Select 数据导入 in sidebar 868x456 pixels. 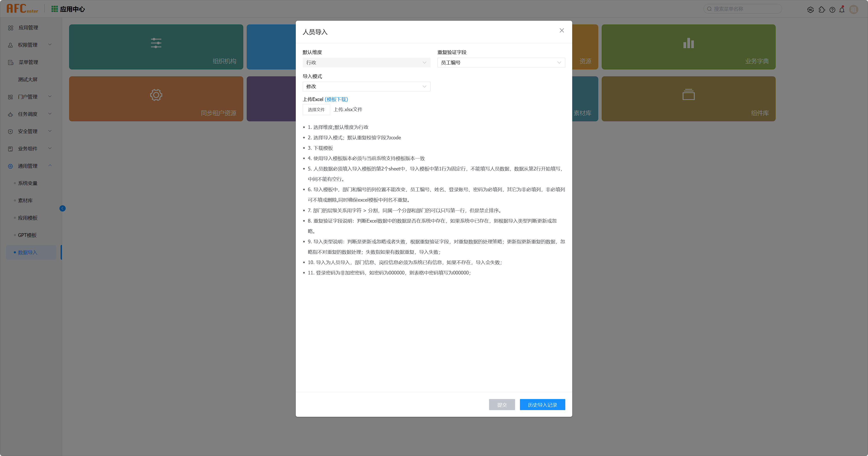pos(28,252)
